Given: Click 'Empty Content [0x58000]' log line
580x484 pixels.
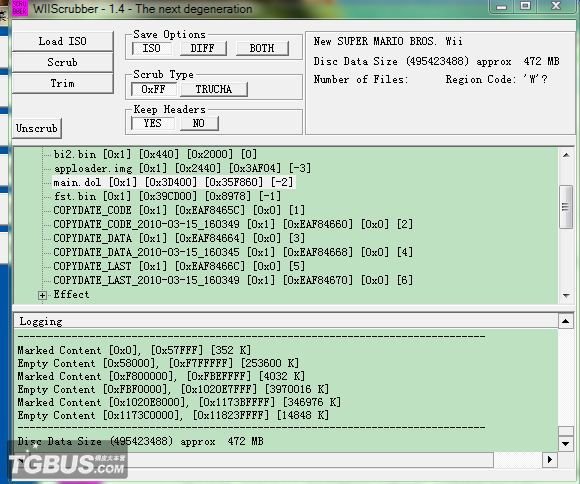Looking at the screenshot, I should coord(158,363).
